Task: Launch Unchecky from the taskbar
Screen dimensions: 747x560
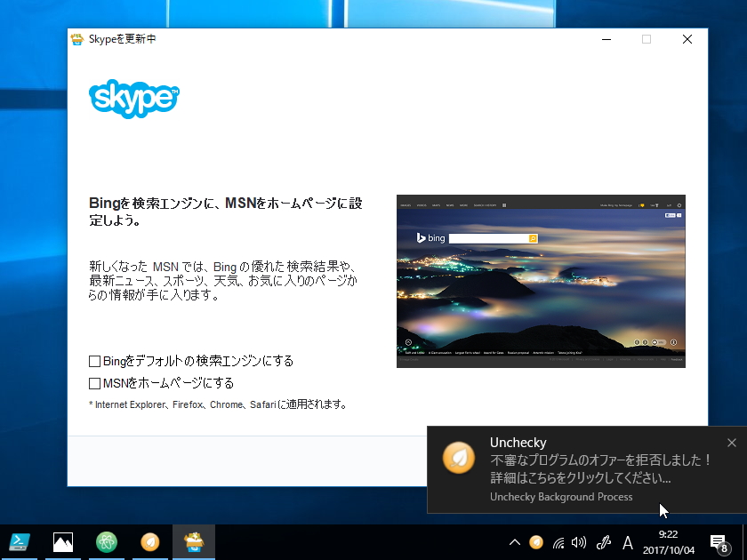Action: (150, 542)
